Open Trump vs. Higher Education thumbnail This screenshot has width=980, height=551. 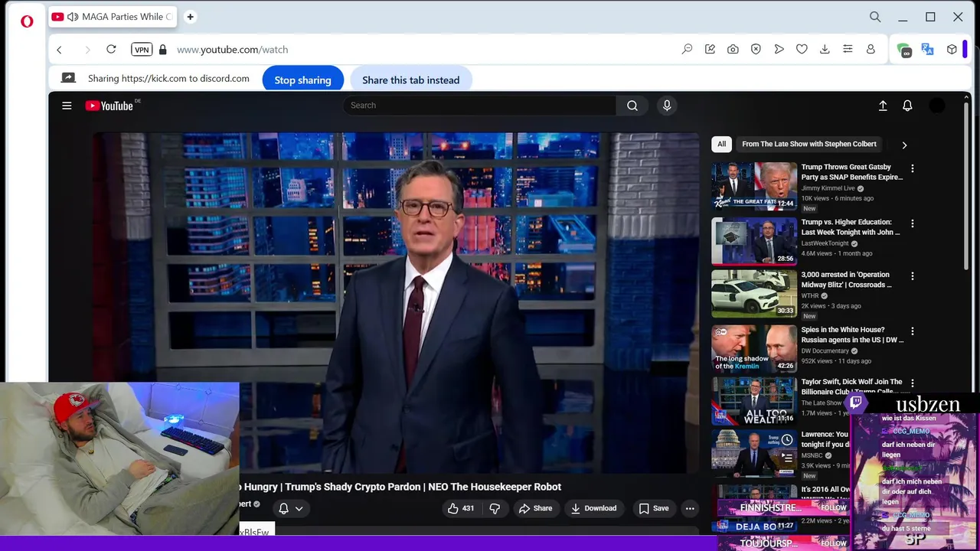754,241
